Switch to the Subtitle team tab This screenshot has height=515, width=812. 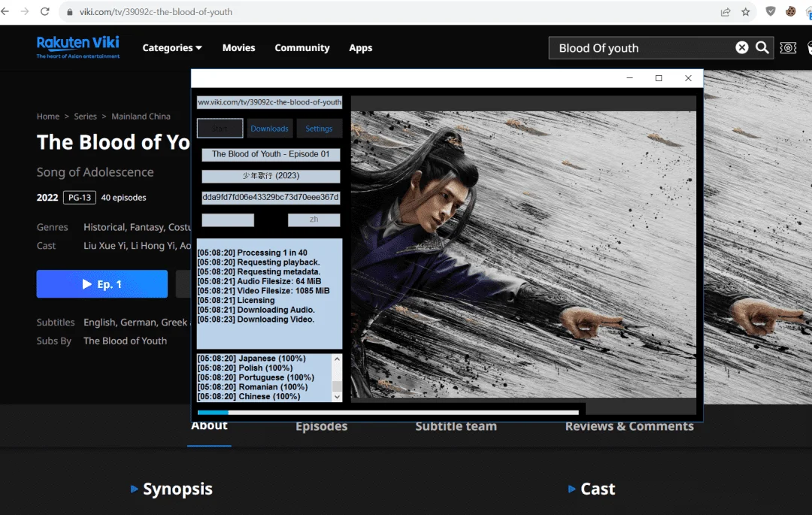pos(456,428)
